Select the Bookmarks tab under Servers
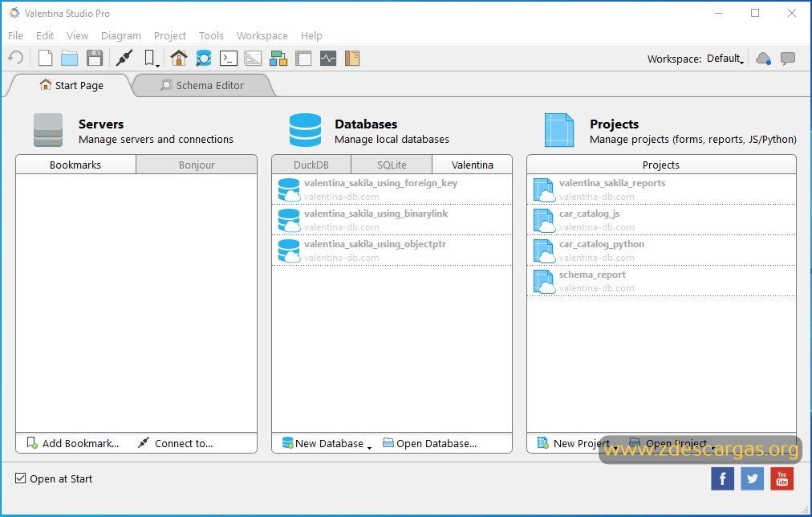The height and width of the screenshot is (517, 812). click(x=75, y=165)
